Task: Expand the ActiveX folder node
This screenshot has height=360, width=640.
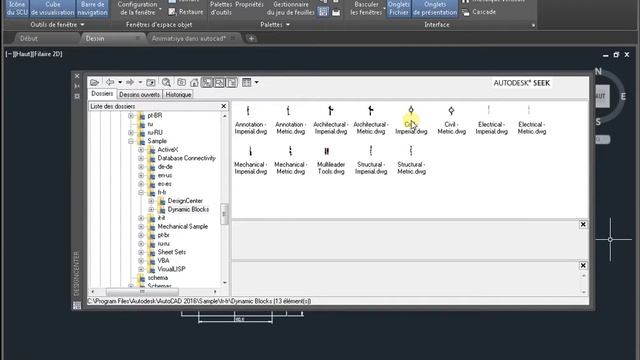Action: [141, 150]
